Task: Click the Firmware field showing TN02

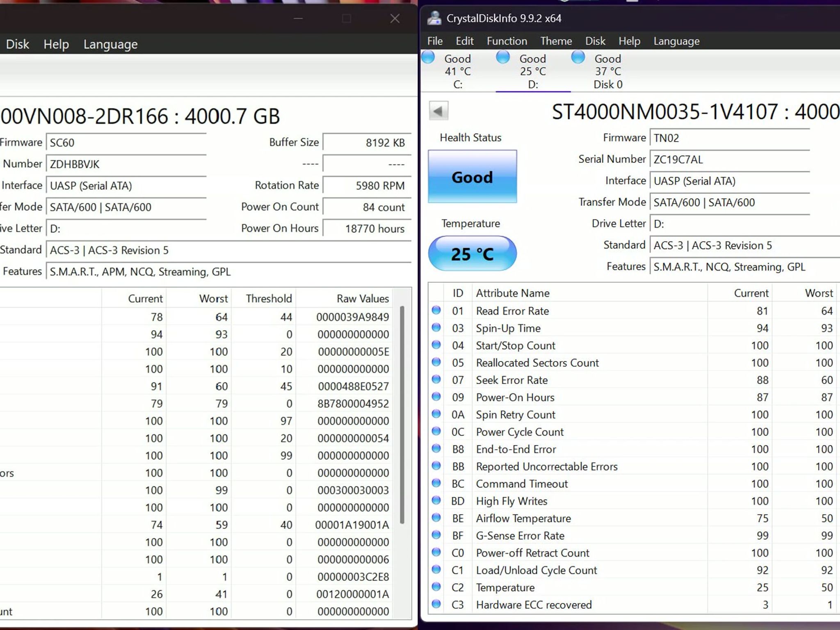Action: 730,138
